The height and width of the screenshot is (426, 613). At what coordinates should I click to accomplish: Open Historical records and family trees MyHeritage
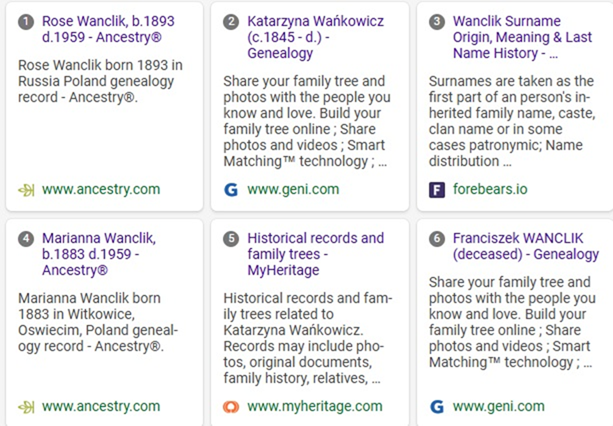(315, 254)
